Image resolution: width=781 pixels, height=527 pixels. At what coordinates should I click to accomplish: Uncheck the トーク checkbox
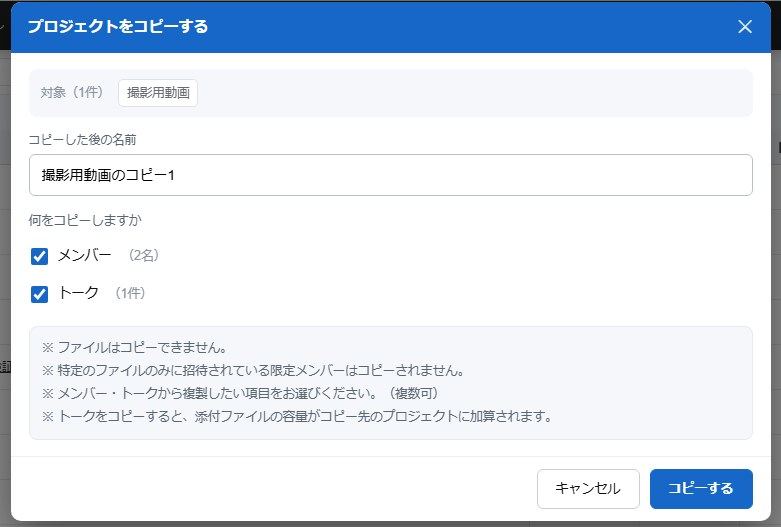[39, 294]
